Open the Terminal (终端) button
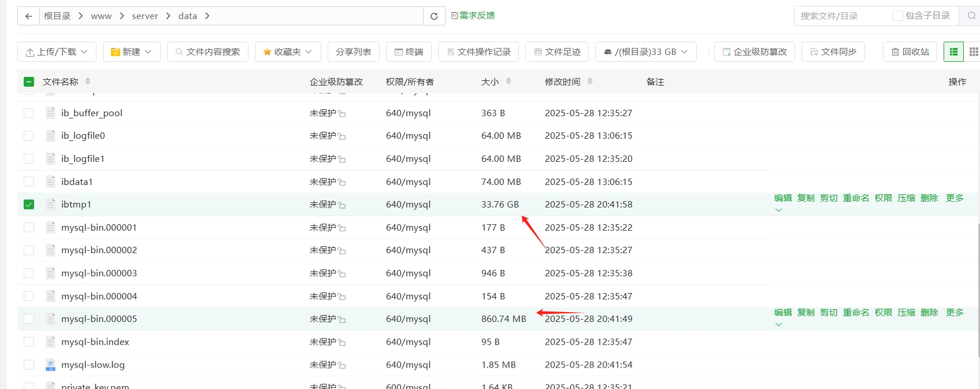 pyautogui.click(x=409, y=52)
